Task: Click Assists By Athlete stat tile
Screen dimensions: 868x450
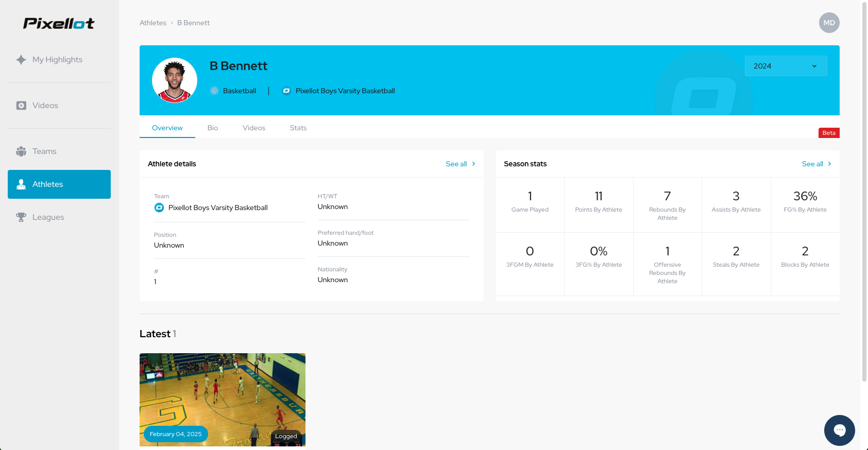Action: [736, 205]
